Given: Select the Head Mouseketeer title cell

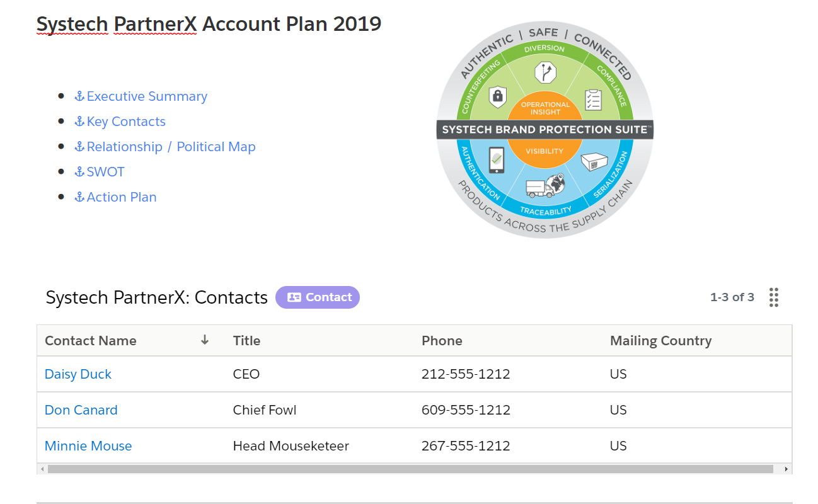Looking at the screenshot, I should click(x=291, y=446).
